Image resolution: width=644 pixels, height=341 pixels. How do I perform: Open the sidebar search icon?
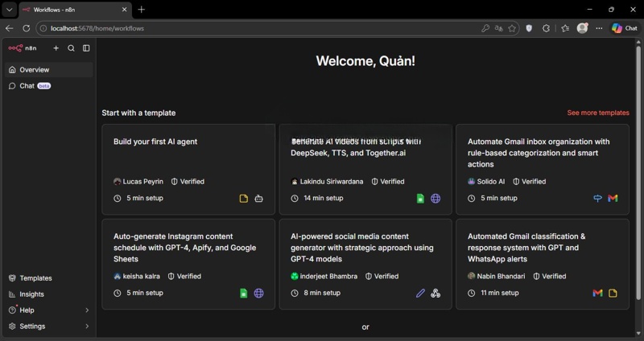[x=71, y=48]
